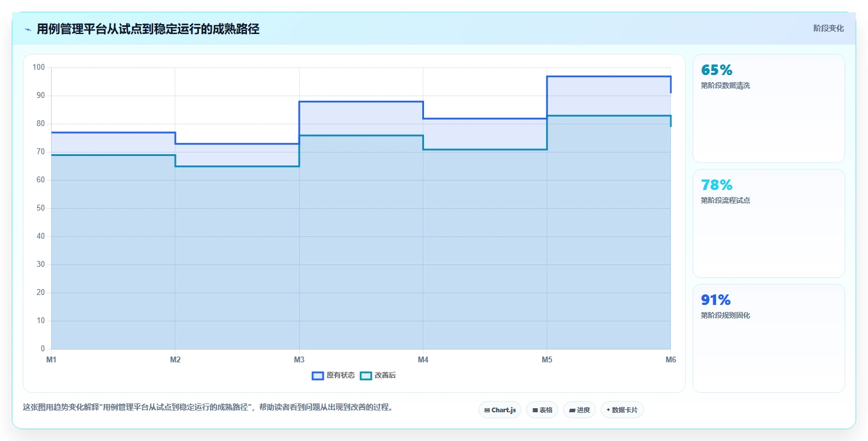Click the lightning icon beside the header title
The height and width of the screenshot is (441, 868).
28,29
